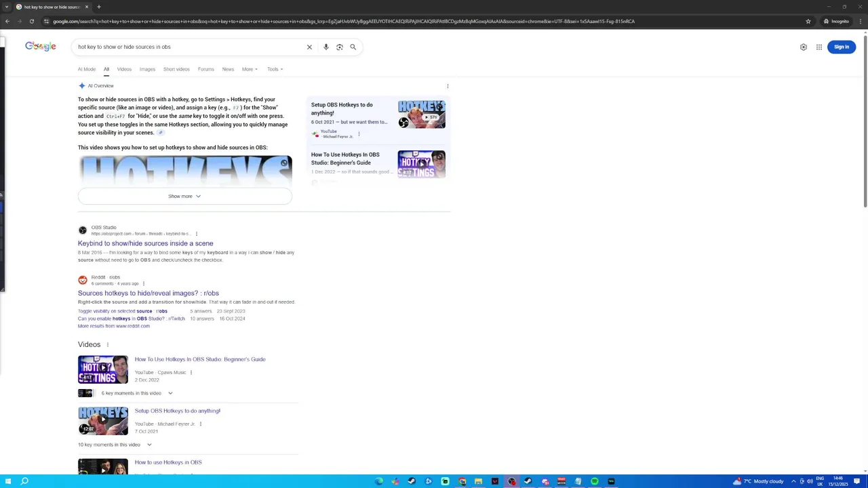Click the Google logo
This screenshot has height=488, width=868.
click(x=41, y=46)
